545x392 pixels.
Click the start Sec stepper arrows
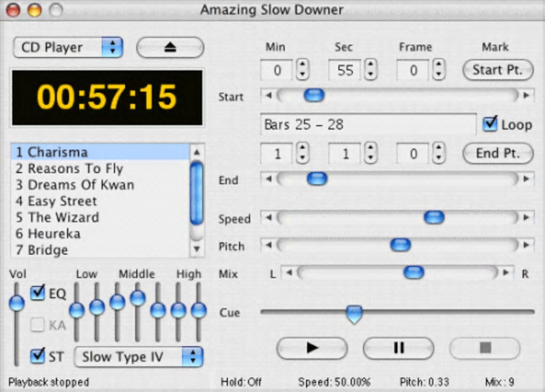pos(370,70)
